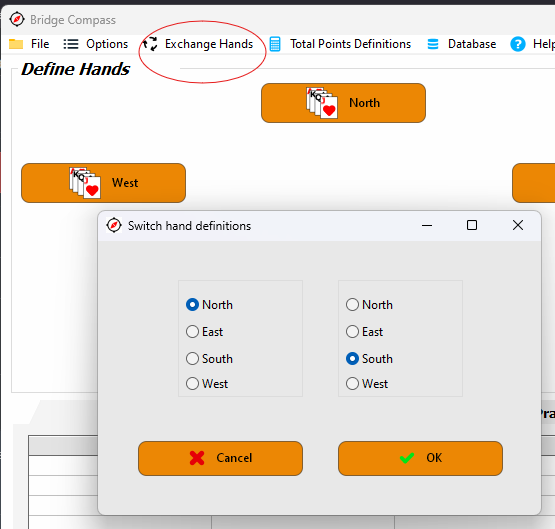
Task: Select West in the right hand group
Action: click(x=367, y=384)
